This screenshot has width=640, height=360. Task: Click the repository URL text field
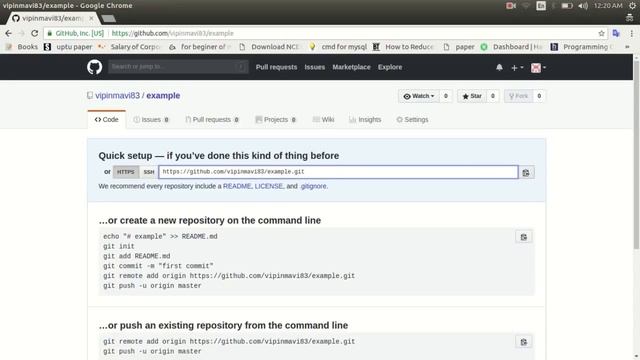pos(338,172)
